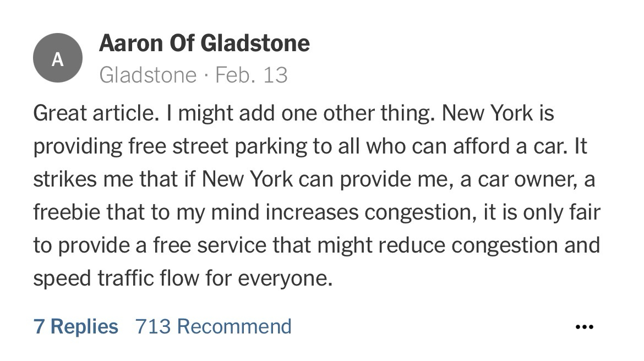Click the "Feb. 13" comment date
The height and width of the screenshot is (361, 644).
(252, 75)
